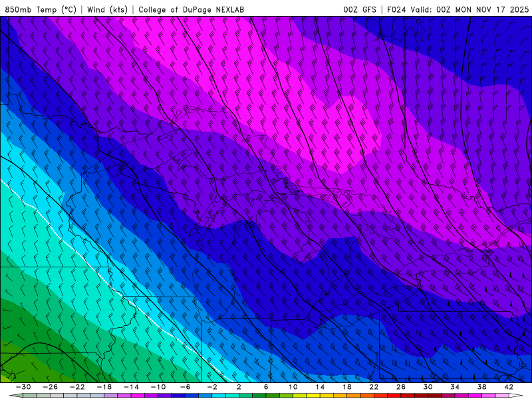This screenshot has height=399, width=532.
Task: Click the positive 6 legend tick label
Action: point(266,387)
